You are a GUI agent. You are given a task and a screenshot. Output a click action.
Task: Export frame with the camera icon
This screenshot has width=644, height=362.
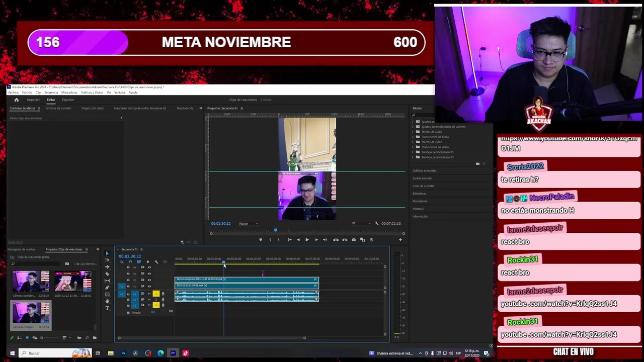tap(354, 239)
